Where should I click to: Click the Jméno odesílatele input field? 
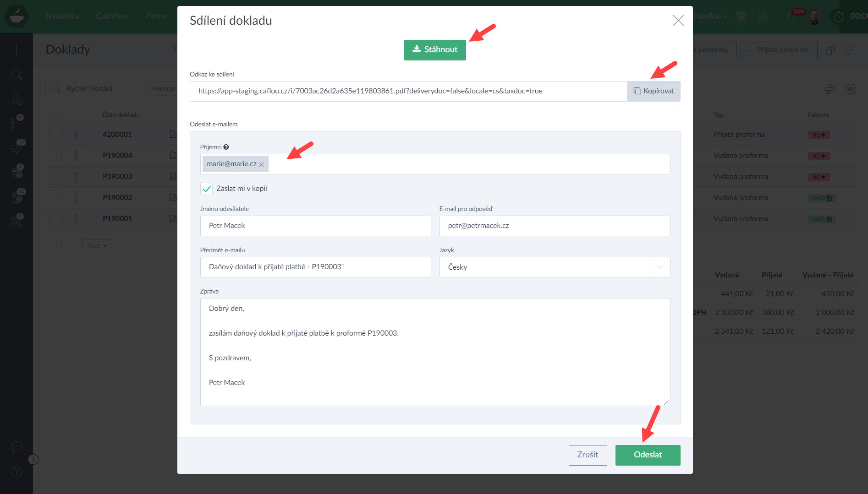pos(315,226)
